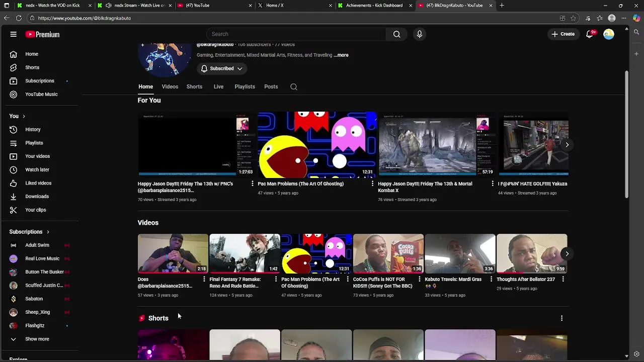This screenshot has width=644, height=362.
Task: Play Kabuto Travels: Mardi Gras thumbnail
Action: [x=460, y=253]
